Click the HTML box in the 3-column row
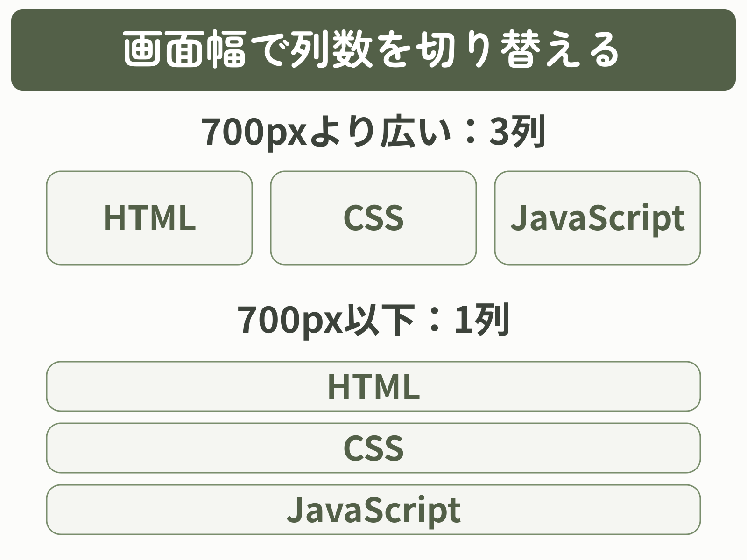 [x=149, y=218]
